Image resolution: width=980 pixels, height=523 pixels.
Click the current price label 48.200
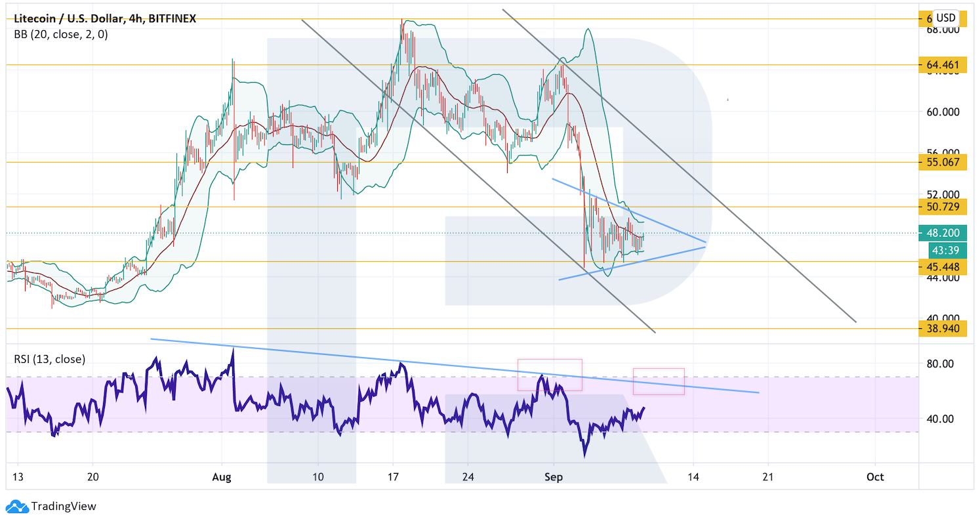tap(943, 233)
